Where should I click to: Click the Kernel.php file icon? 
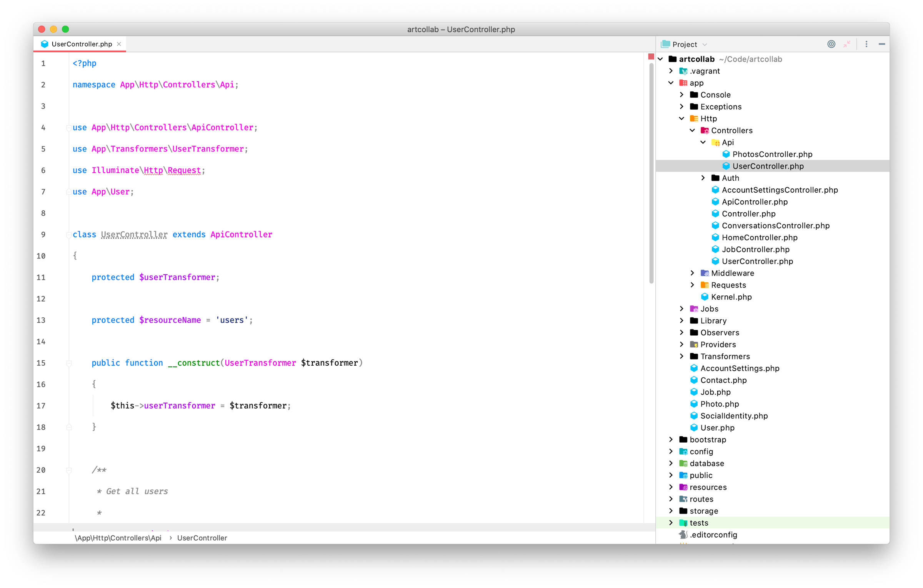705,297
